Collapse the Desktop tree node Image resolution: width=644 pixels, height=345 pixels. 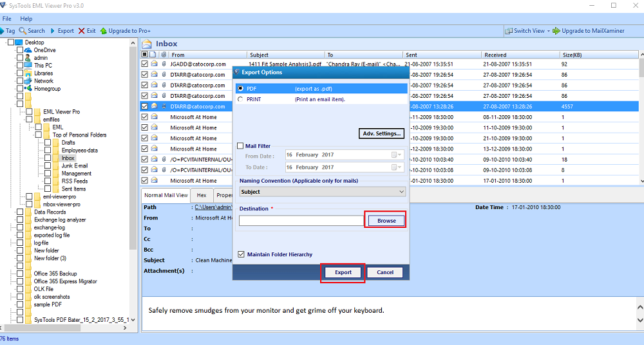pos(6,42)
